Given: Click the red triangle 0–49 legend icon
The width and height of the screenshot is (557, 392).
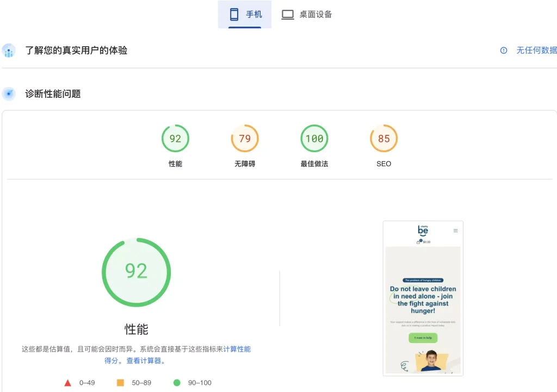Looking at the screenshot, I should click(x=67, y=382).
